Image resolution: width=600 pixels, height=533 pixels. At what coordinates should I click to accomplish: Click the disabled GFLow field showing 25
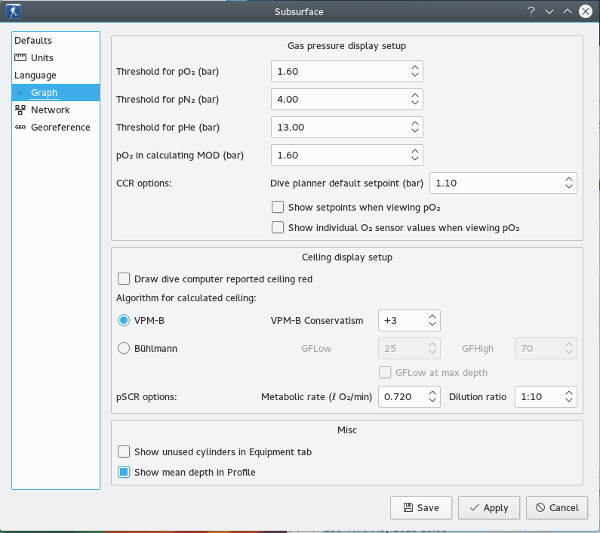pyautogui.click(x=409, y=348)
